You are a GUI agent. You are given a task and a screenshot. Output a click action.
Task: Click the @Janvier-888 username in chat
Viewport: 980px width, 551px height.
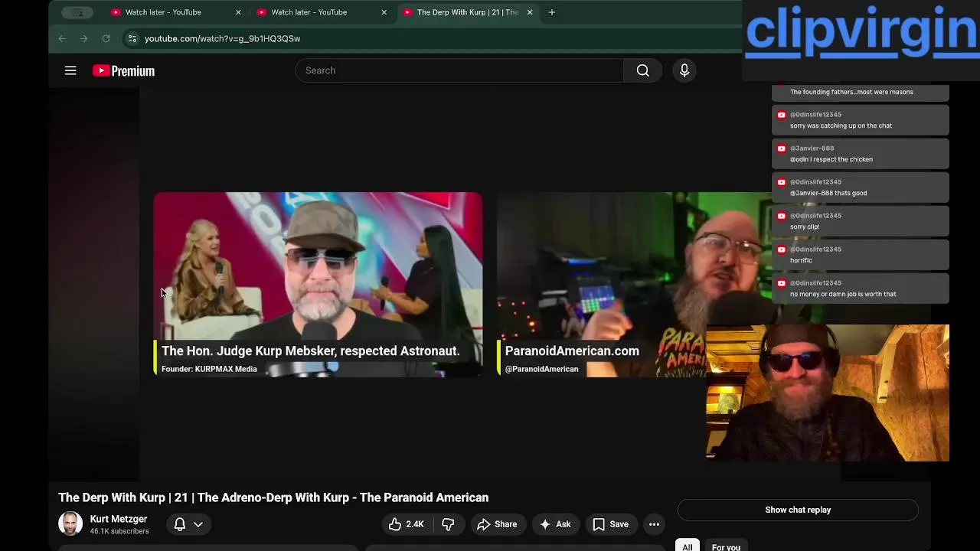click(812, 148)
